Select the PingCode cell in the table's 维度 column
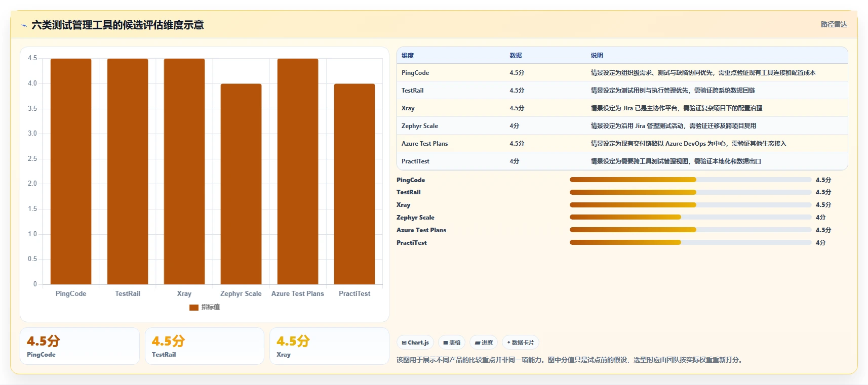 pyautogui.click(x=415, y=73)
